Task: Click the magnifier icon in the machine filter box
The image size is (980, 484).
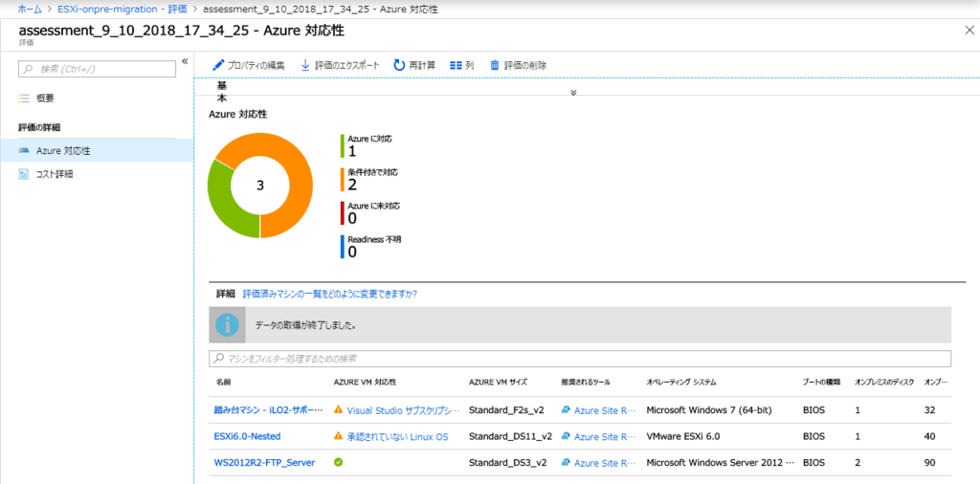Action: pyautogui.click(x=219, y=359)
